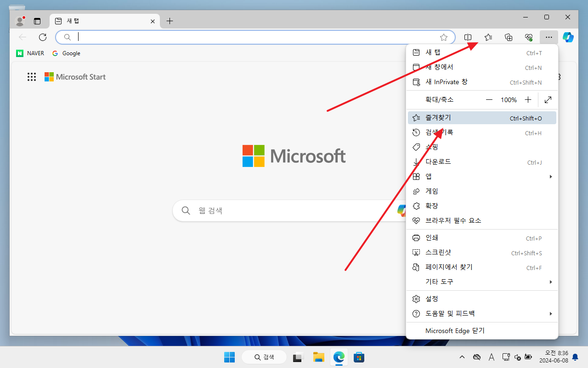This screenshot has width=588, height=368.
Task: Close the 새 탭 browser tab
Action: tap(153, 21)
